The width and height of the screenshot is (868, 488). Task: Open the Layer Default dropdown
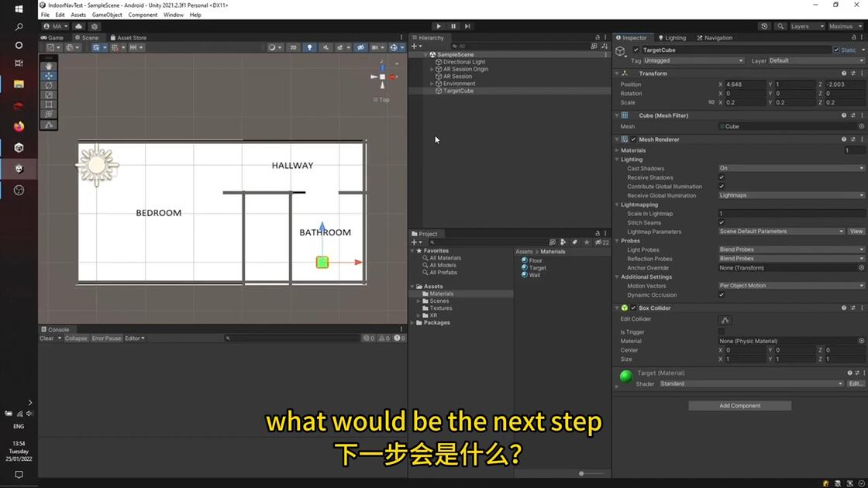pos(815,60)
